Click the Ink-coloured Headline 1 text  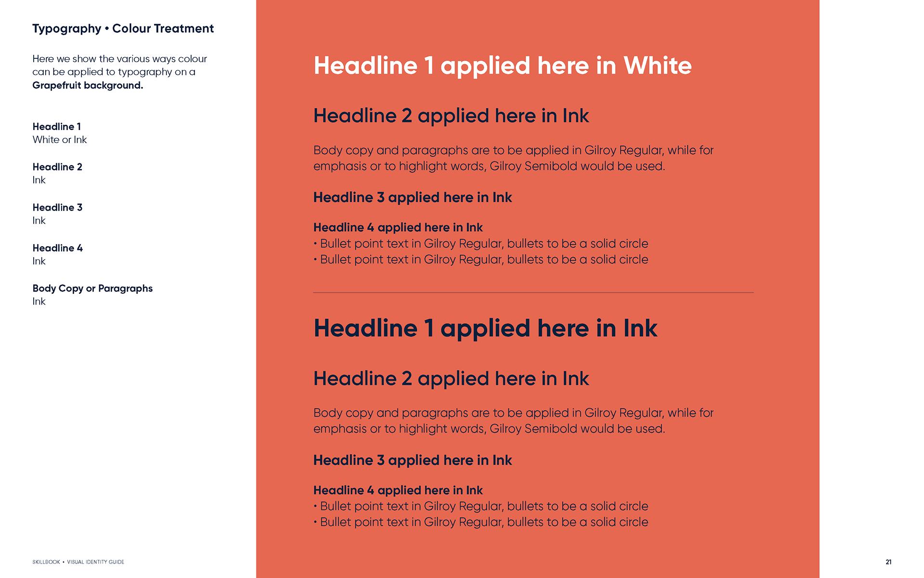click(x=485, y=328)
